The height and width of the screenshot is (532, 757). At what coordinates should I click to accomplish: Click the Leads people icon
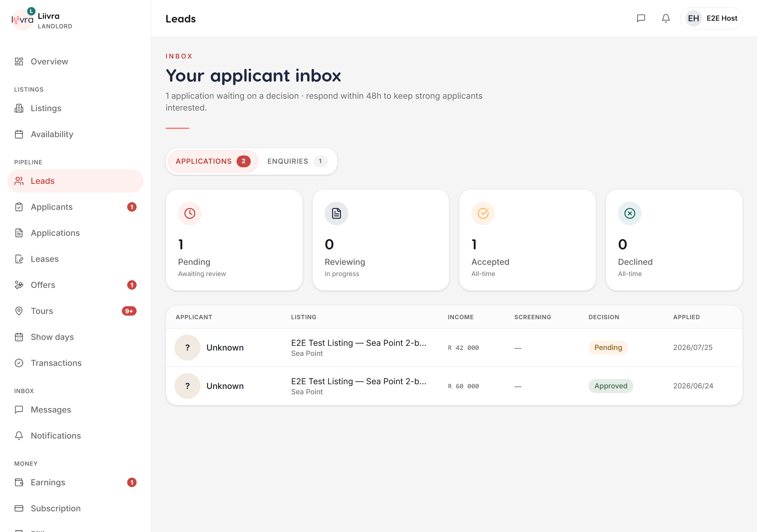coord(19,181)
